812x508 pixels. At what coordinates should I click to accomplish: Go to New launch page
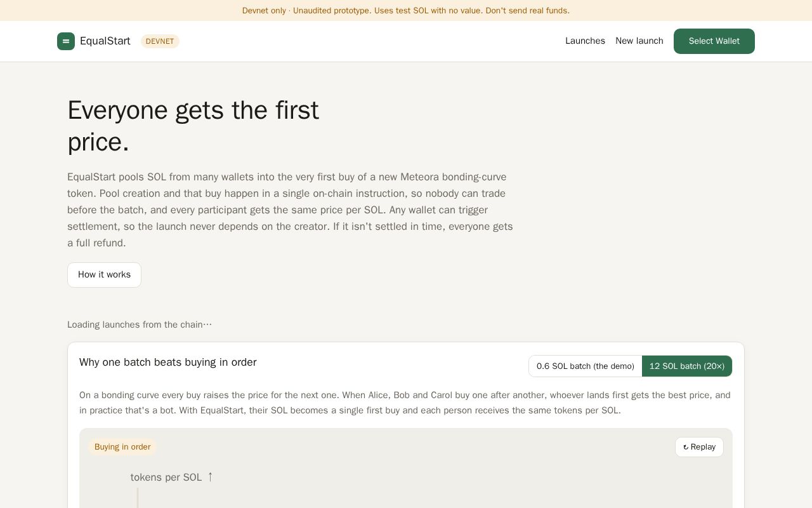click(x=639, y=41)
